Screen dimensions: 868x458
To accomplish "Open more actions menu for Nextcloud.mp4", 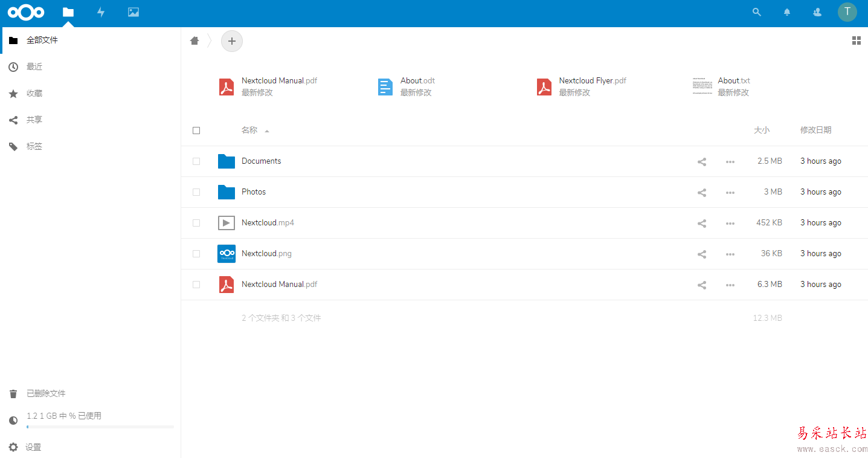I will pyautogui.click(x=730, y=224).
